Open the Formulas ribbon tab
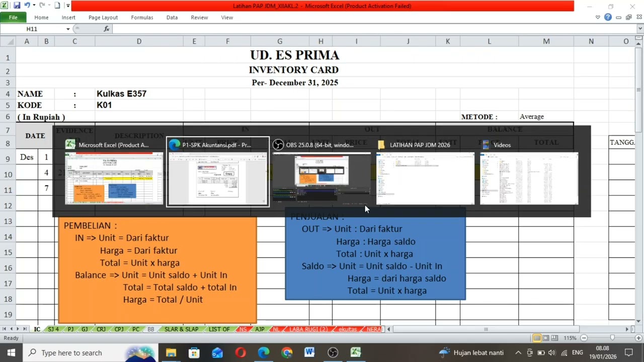 tap(142, 17)
